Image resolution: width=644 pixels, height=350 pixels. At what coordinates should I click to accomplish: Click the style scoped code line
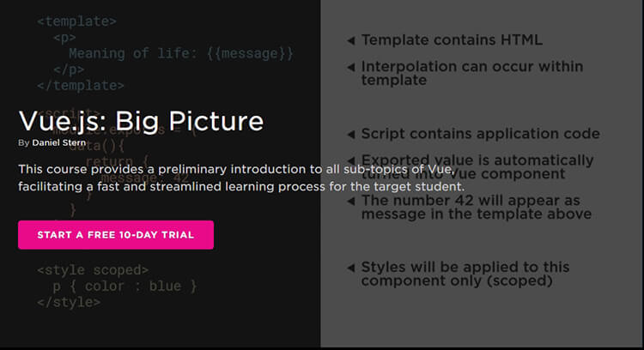tap(93, 270)
